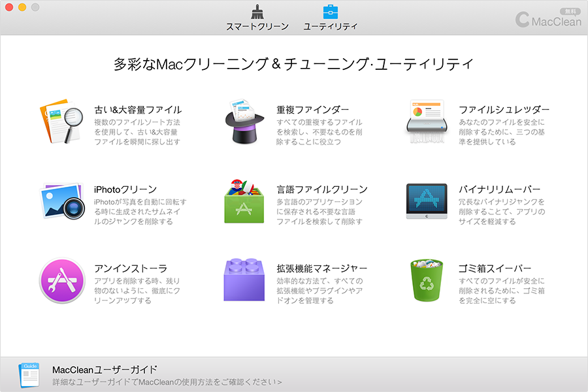Image resolution: width=588 pixels, height=392 pixels.
Task: Click the アンインストーラ description text
Action: coord(137,291)
